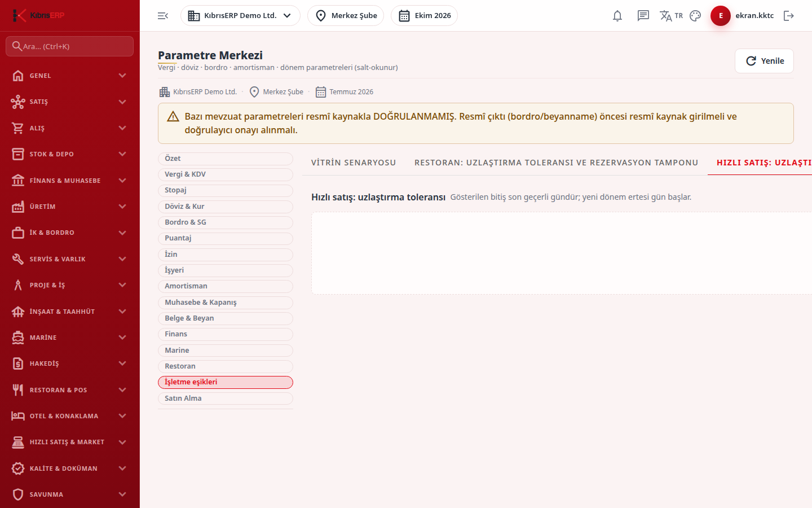Expand the İK & Bordro chevron
Image resolution: width=812 pixels, height=508 pixels.
click(122, 233)
